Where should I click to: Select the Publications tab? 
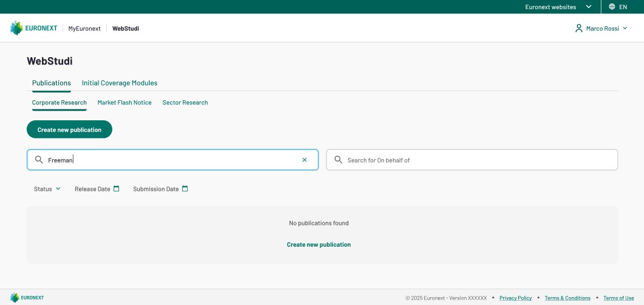tap(52, 83)
